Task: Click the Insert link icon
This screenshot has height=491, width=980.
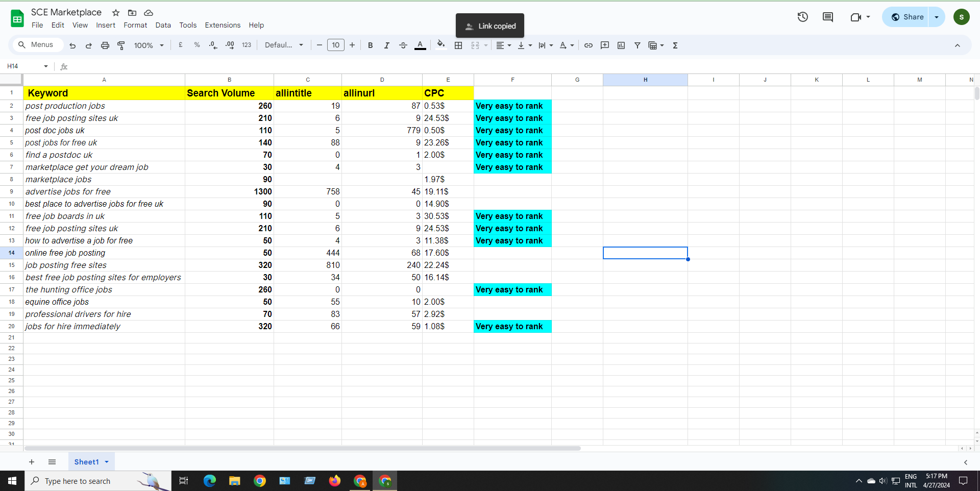Action: tap(589, 45)
